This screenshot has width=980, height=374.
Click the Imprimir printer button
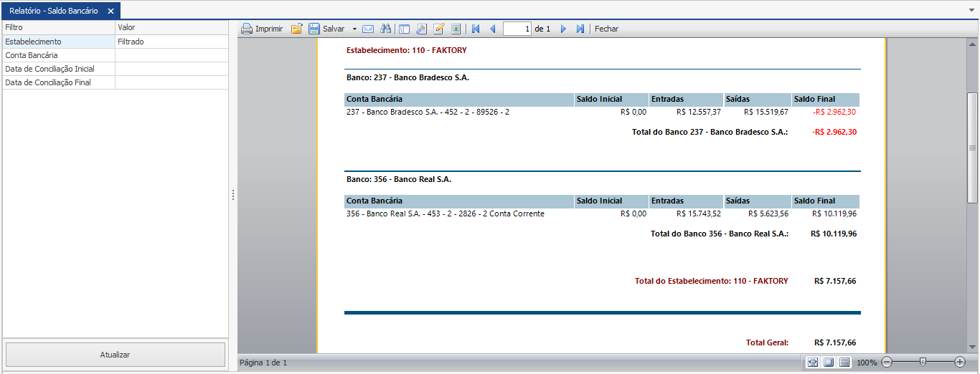[x=262, y=29]
